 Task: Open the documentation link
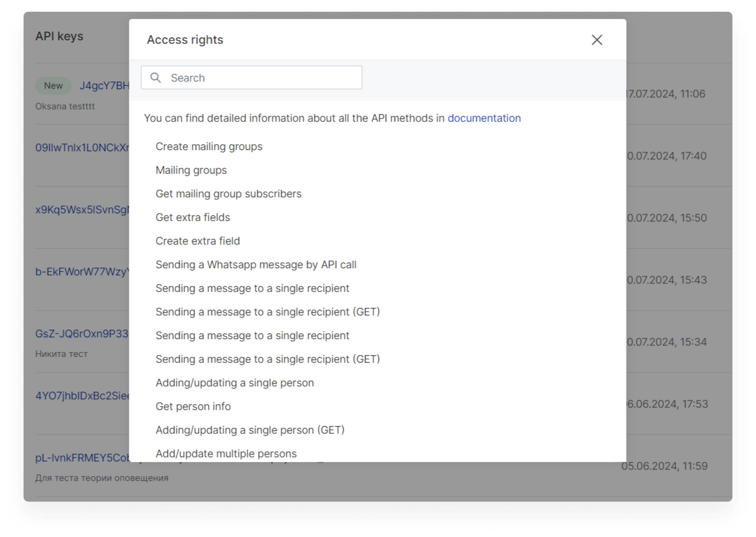[484, 118]
